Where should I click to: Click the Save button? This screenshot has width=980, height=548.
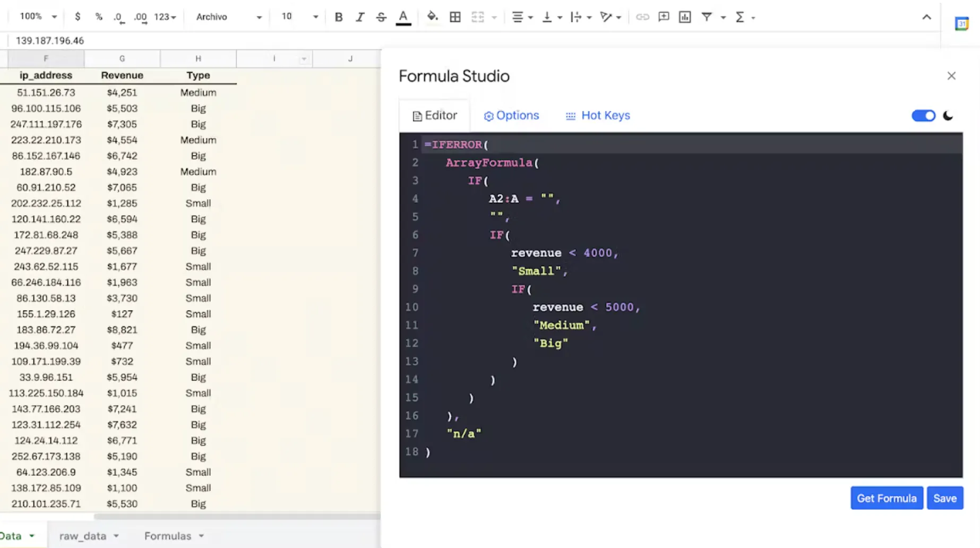pos(945,498)
